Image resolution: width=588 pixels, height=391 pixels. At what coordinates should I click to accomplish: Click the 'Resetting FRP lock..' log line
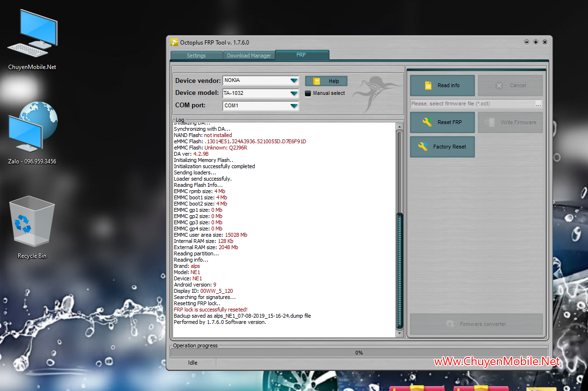coord(197,303)
